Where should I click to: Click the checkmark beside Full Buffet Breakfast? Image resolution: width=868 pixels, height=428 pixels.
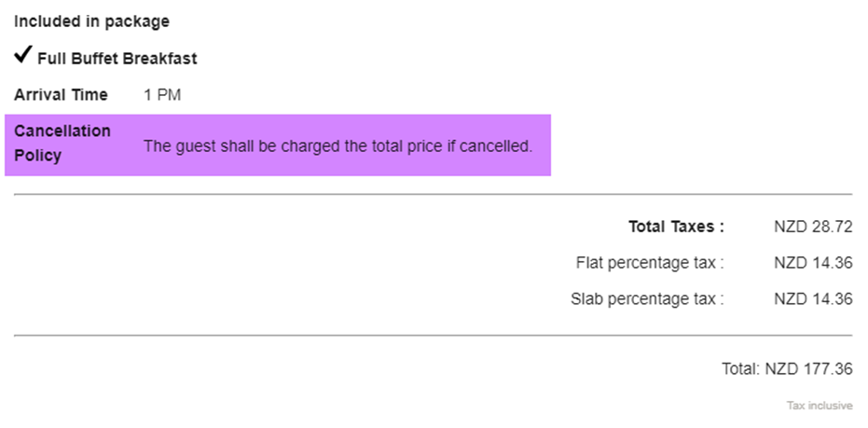(x=23, y=57)
